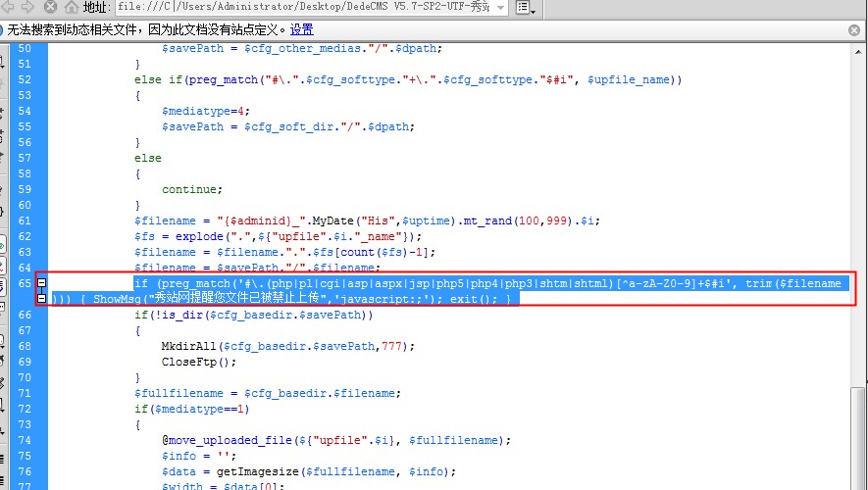This screenshot has height=490, width=868.
Task: Select line number 76 in the gutter
Action: point(25,471)
